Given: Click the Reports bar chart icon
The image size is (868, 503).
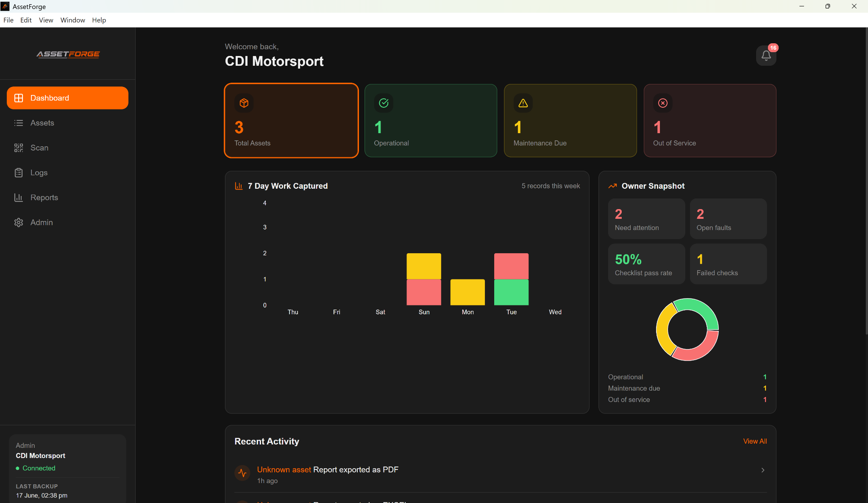Looking at the screenshot, I should [19, 198].
